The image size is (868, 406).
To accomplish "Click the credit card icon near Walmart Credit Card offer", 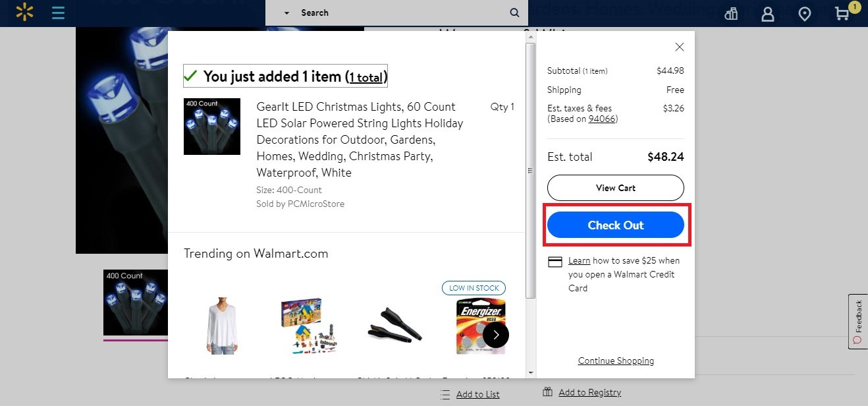I will coord(555,261).
